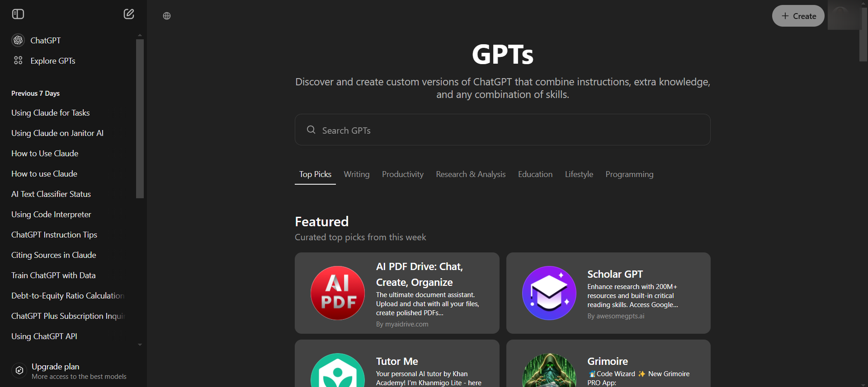Click the Create button
This screenshot has width=868, height=387.
798,16
